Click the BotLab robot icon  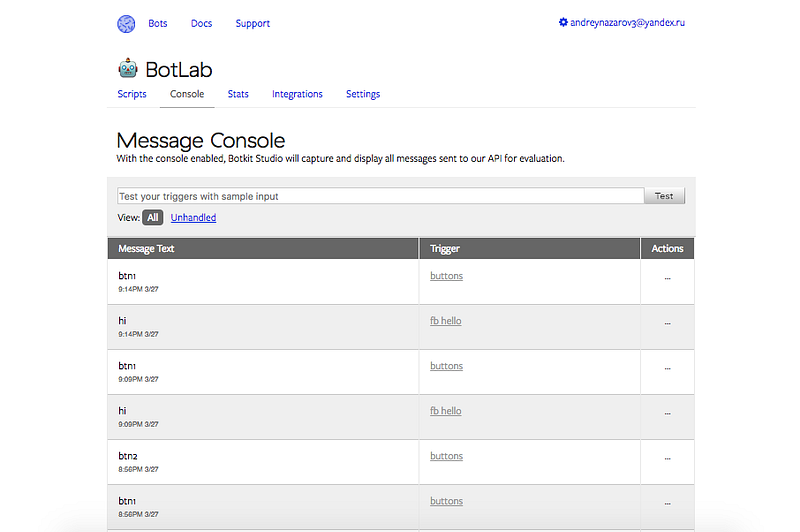point(128,69)
